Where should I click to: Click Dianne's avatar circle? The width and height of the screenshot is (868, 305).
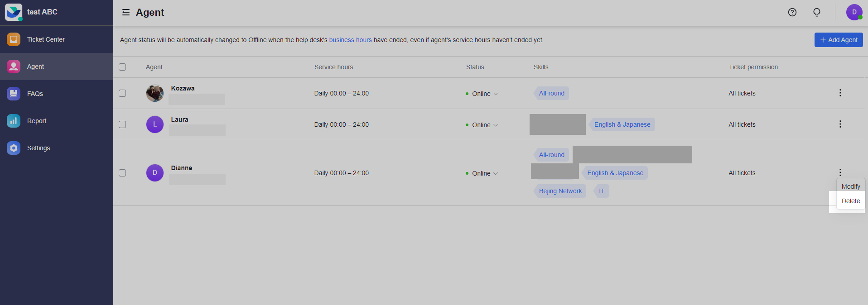point(155,173)
